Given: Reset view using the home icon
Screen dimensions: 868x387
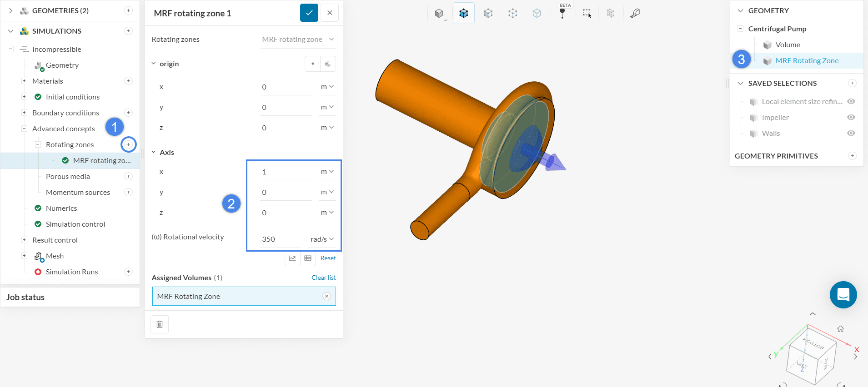Looking at the screenshot, I should pos(840,329).
